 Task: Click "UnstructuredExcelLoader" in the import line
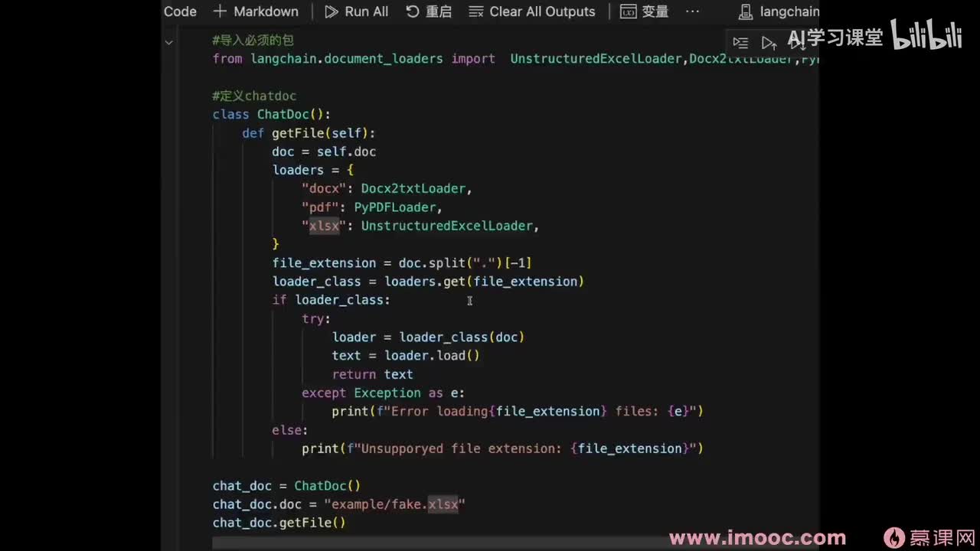(596, 59)
